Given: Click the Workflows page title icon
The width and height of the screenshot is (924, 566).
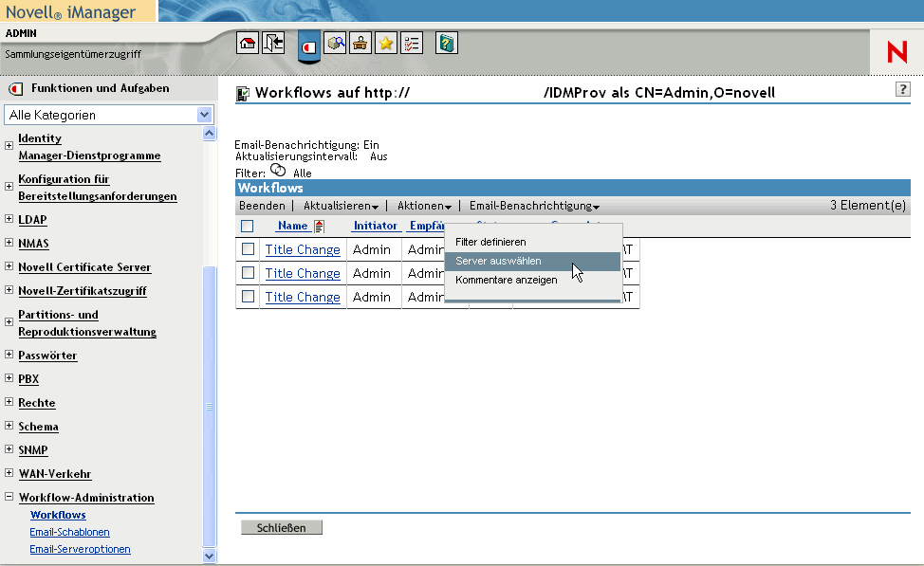Looking at the screenshot, I should click(242, 93).
